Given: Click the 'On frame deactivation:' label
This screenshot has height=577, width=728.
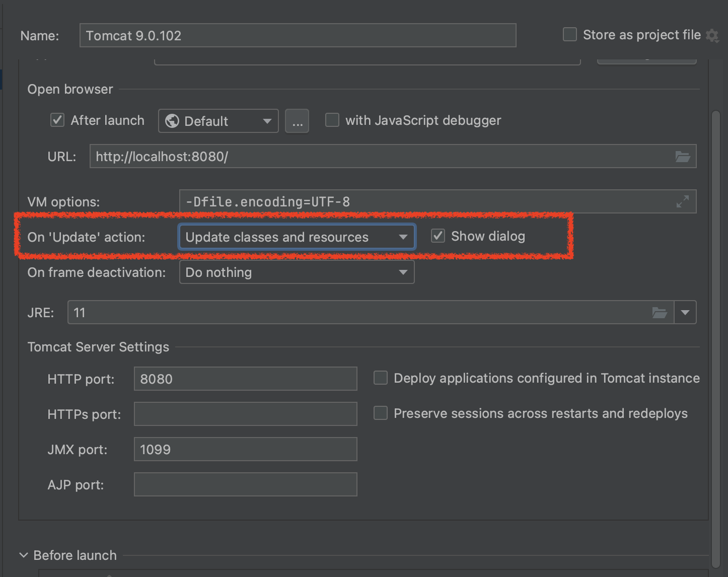Looking at the screenshot, I should tap(97, 272).
